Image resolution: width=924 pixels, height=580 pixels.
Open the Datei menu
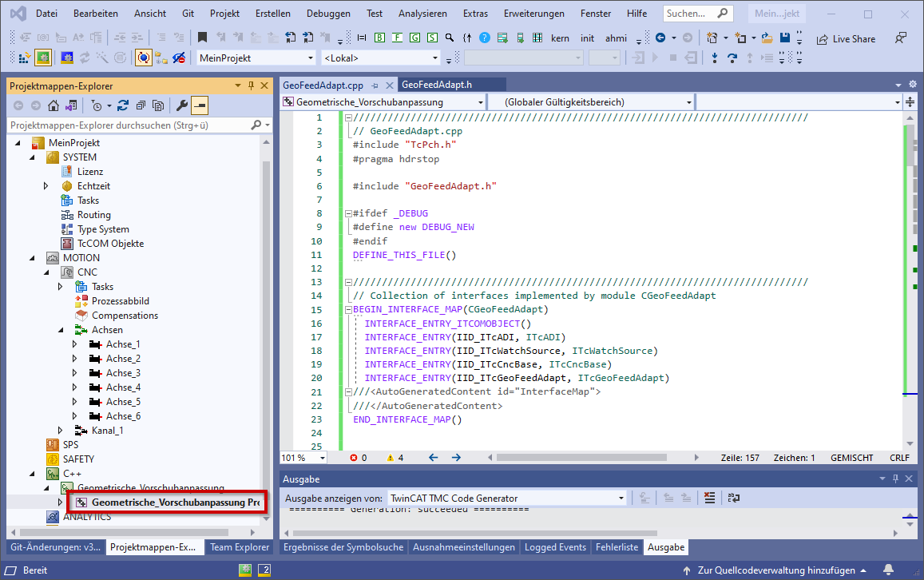(x=46, y=13)
